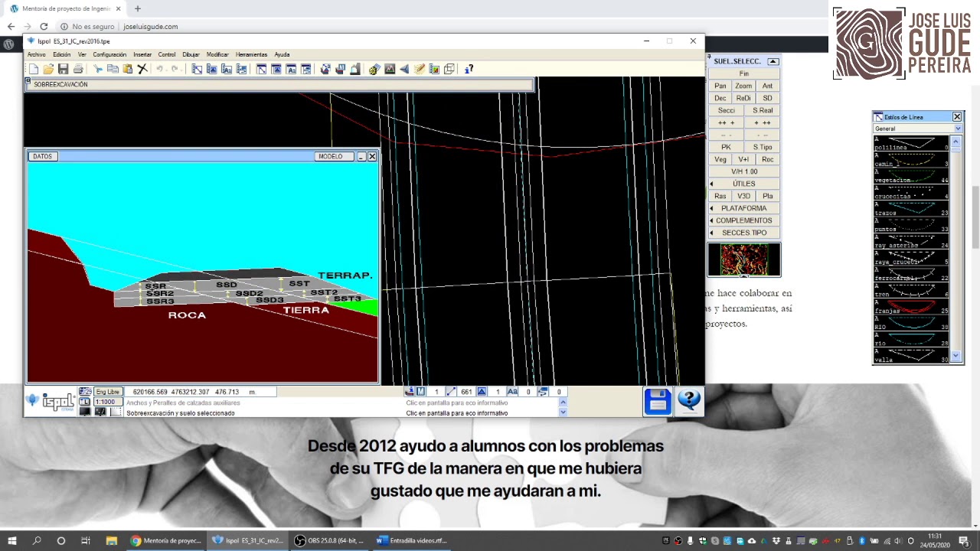This screenshot has width=980, height=551.
Task: Click the Zoom button in side panel
Action: click(x=743, y=86)
